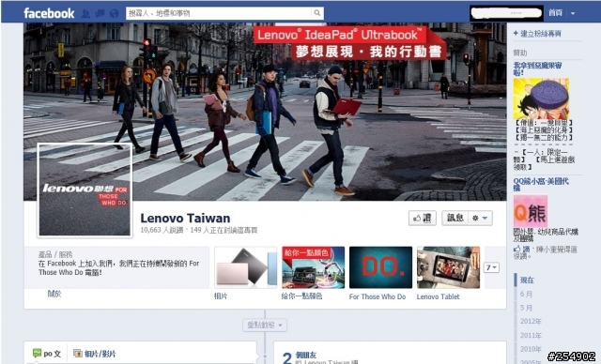The width and height of the screenshot is (601, 364).
Task: Click 給你一點顏色 app label
Action: click(x=301, y=296)
